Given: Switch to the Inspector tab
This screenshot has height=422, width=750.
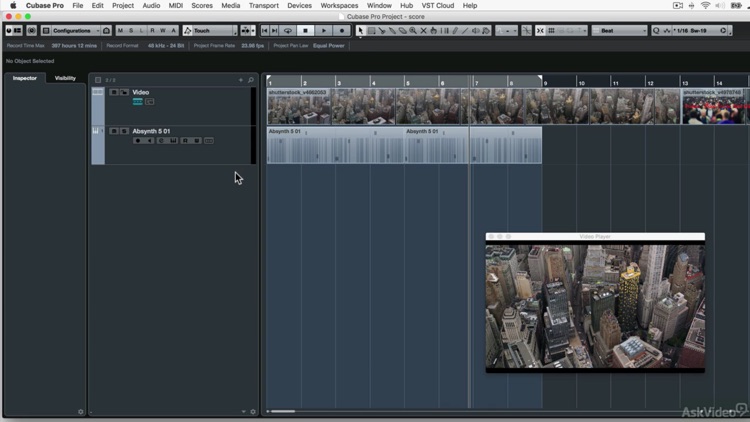Looking at the screenshot, I should 25,78.
